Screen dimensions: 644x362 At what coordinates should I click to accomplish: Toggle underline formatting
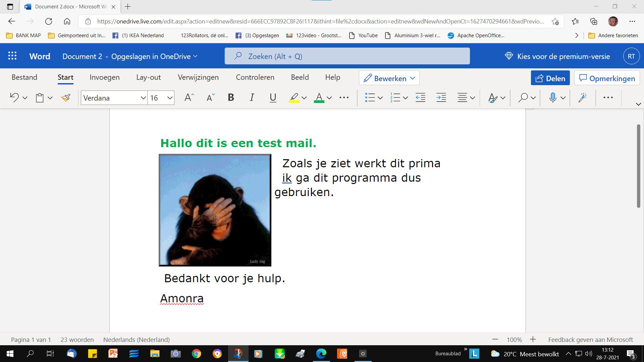pos(273,98)
